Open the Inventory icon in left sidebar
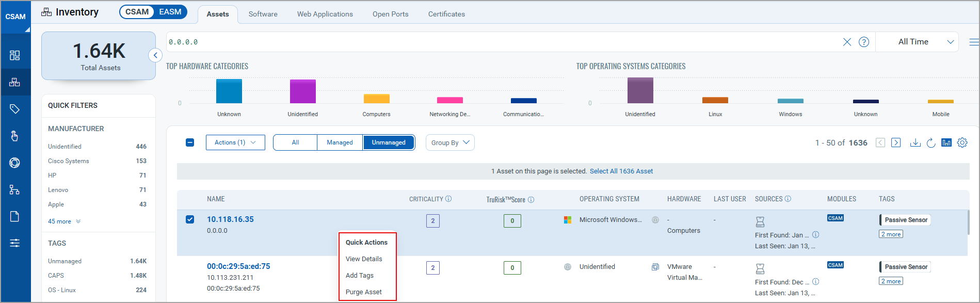The width and height of the screenshot is (980, 303). click(x=15, y=82)
